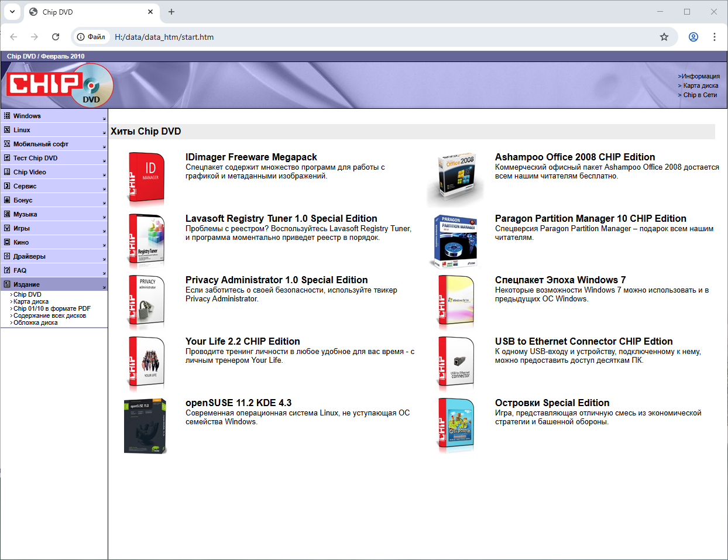Click the CHIP DVD logo
Image resolution: width=728 pixels, height=560 pixels.
[60, 85]
